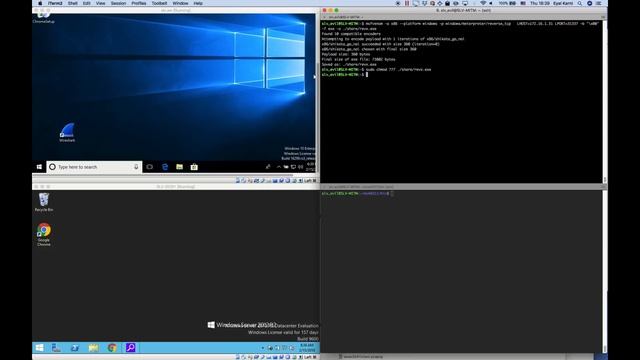Open the purple search app in Server taskbar
640x360 pixels.
(131, 348)
